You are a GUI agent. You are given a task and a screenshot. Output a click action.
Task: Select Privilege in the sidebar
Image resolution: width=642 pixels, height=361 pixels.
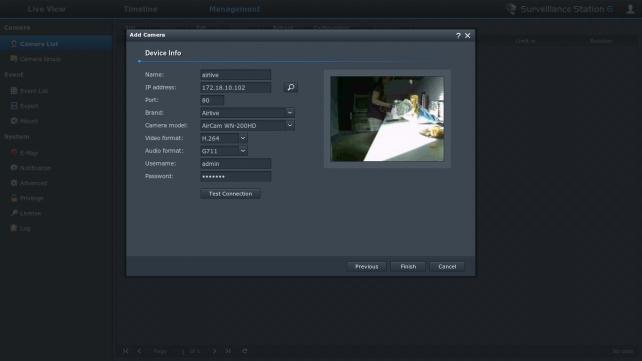pos(56,199)
